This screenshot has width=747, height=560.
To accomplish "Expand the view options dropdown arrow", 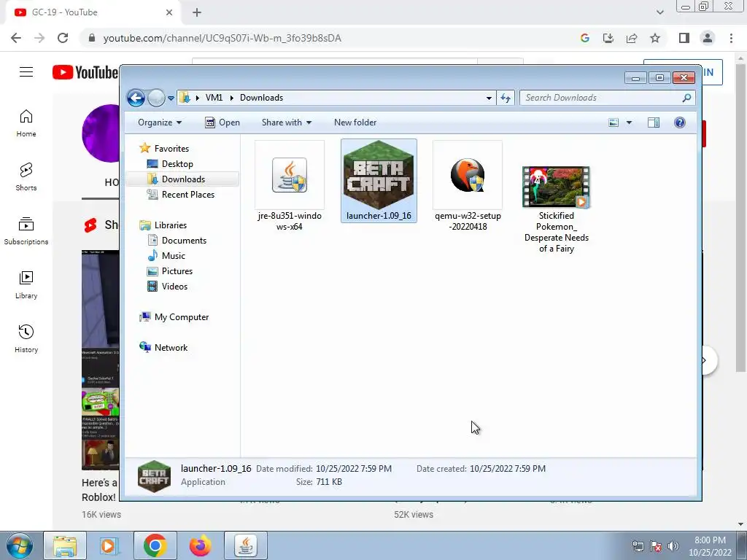I will 629,122.
